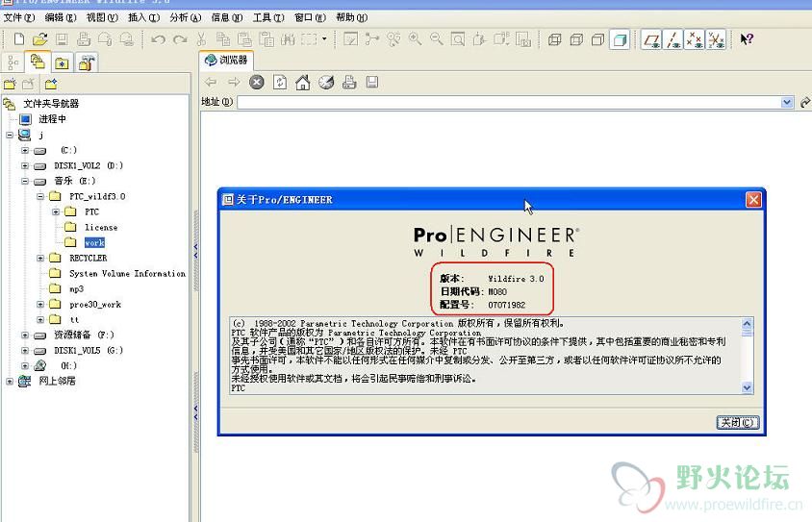This screenshot has width=812, height=522.
Task: Open the 编辑 menu
Action: click(x=60, y=17)
